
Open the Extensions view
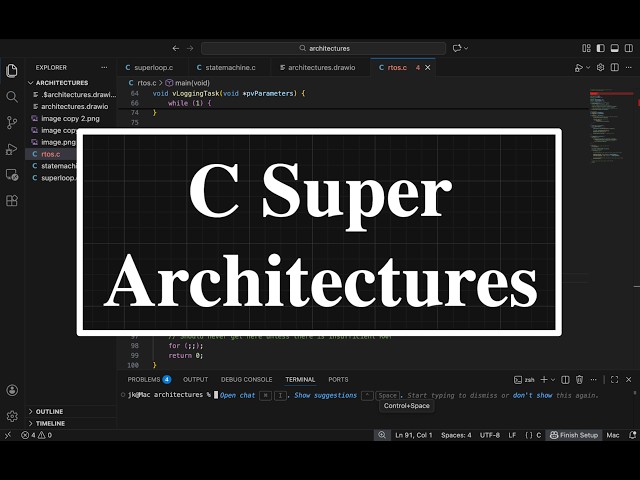click(12, 201)
